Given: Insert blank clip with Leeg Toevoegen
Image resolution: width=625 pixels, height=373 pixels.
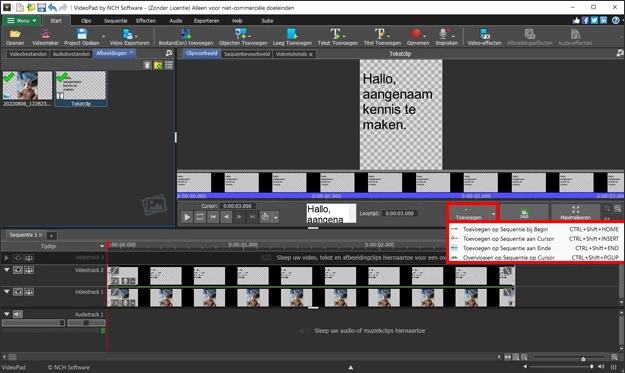Looking at the screenshot, I should click(292, 37).
